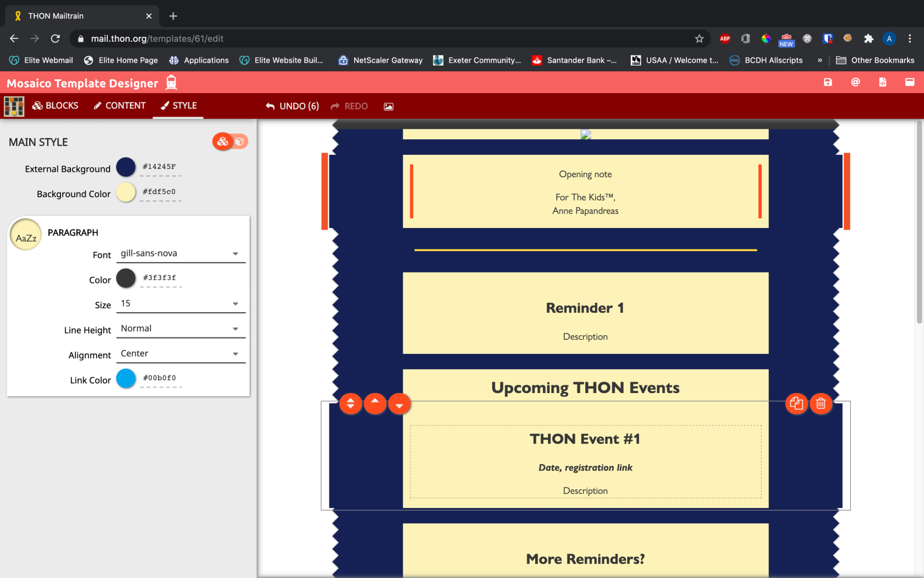Switch to the CONTENT tab
The width and height of the screenshot is (924, 578).
click(x=119, y=106)
